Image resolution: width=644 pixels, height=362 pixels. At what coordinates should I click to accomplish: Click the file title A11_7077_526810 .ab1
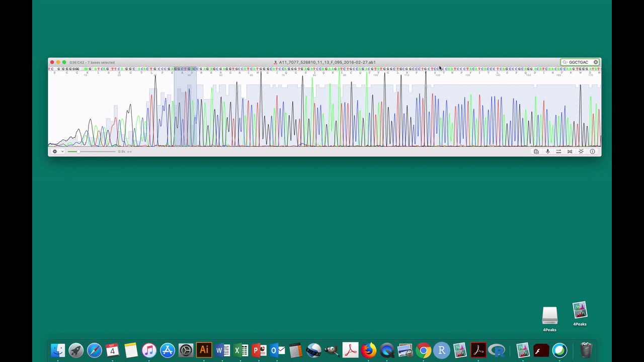click(327, 62)
